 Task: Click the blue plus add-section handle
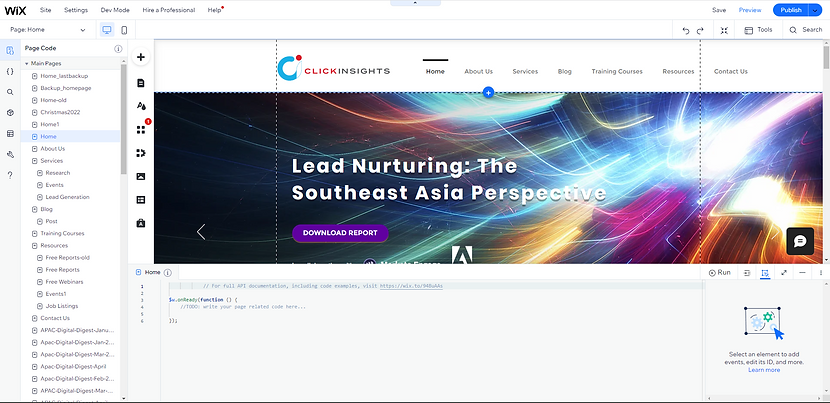tap(488, 93)
